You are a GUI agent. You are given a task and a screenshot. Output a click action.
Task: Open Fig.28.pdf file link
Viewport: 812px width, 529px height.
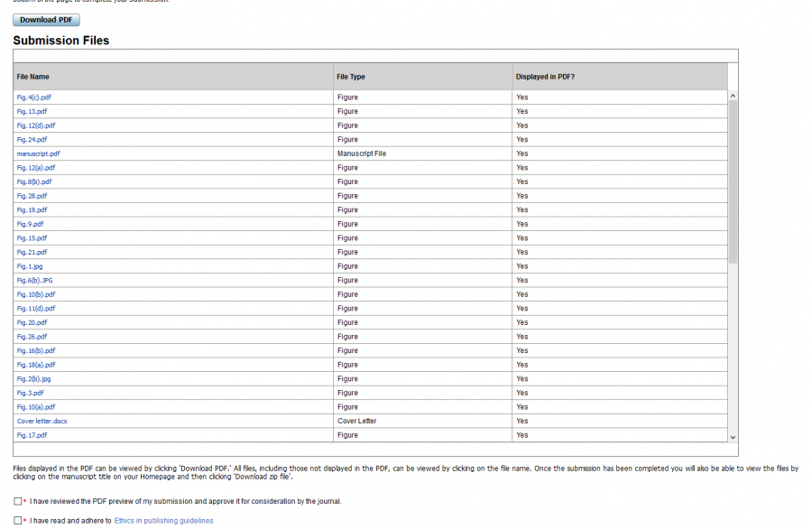32,196
